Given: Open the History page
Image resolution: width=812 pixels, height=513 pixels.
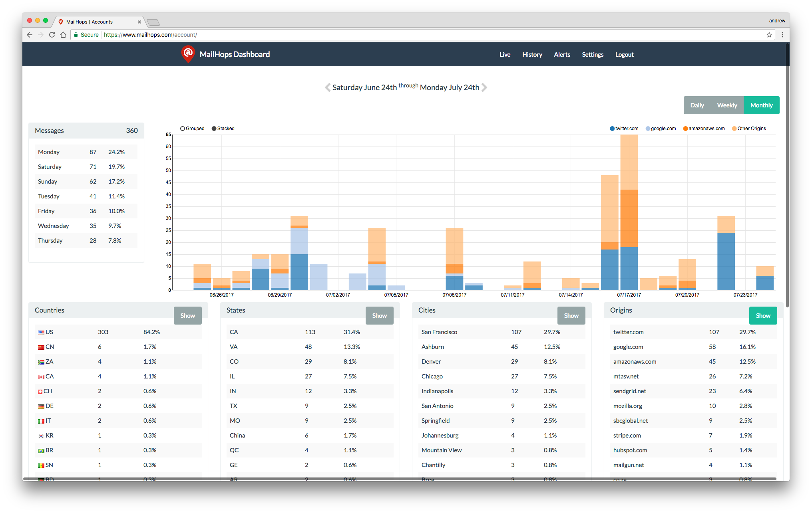Looking at the screenshot, I should tap(532, 55).
